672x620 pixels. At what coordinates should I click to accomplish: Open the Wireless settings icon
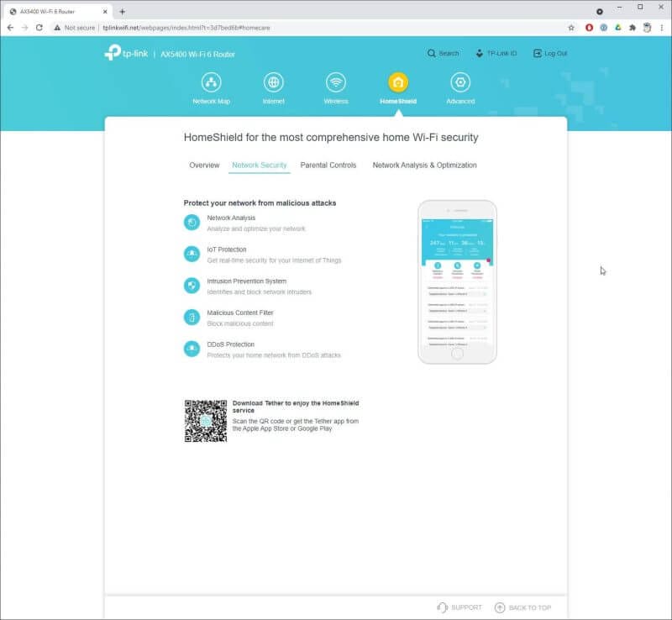pos(336,82)
